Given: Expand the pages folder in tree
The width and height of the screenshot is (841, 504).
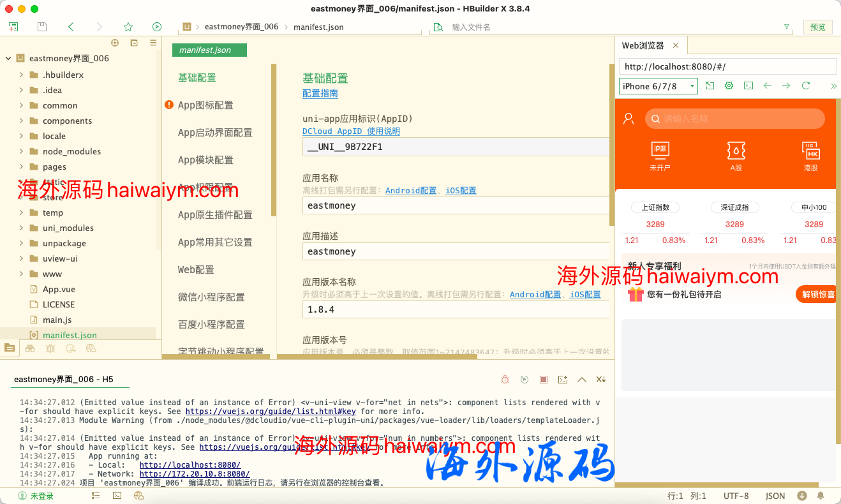Looking at the screenshot, I should click(x=22, y=167).
